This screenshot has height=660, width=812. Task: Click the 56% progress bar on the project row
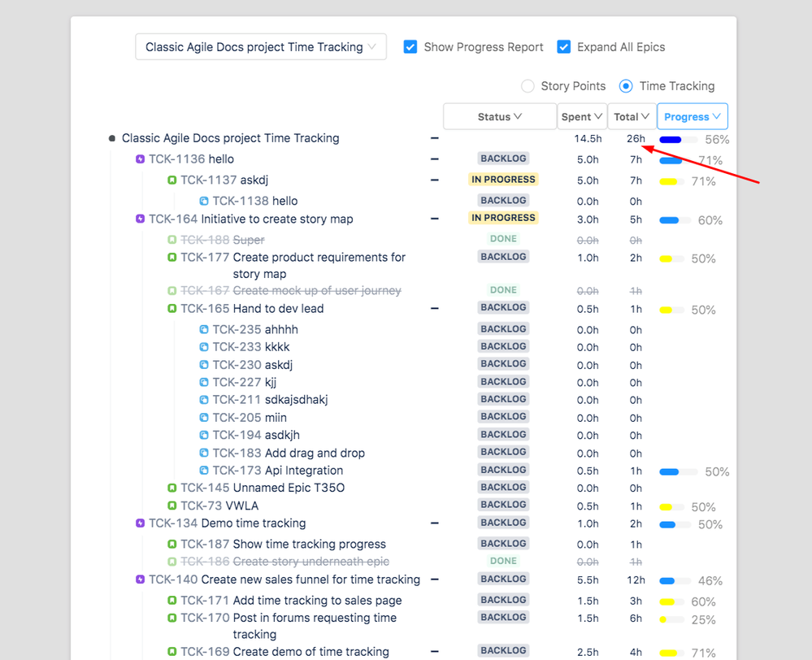point(678,139)
